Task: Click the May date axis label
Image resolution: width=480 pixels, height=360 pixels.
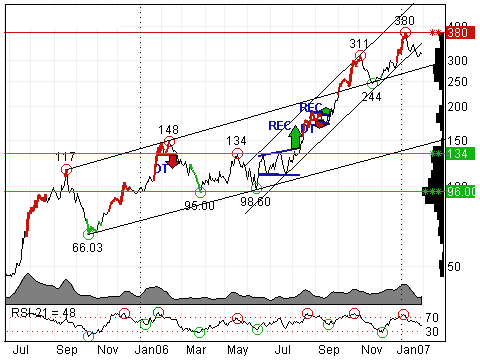Action: click(x=238, y=350)
